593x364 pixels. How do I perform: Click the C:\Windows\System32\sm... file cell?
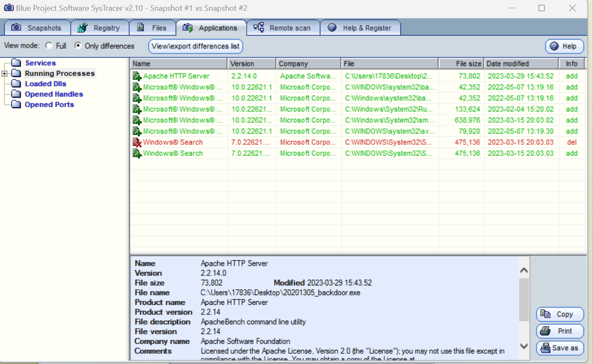(388, 120)
